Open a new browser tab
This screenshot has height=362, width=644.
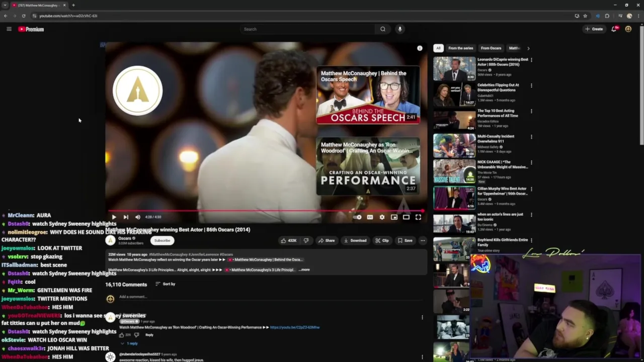(73, 5)
